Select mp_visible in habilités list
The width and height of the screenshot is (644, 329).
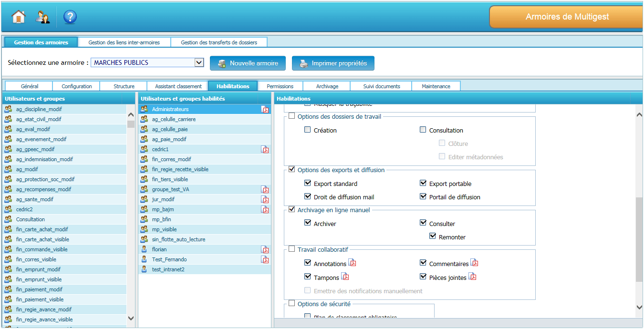164,229
